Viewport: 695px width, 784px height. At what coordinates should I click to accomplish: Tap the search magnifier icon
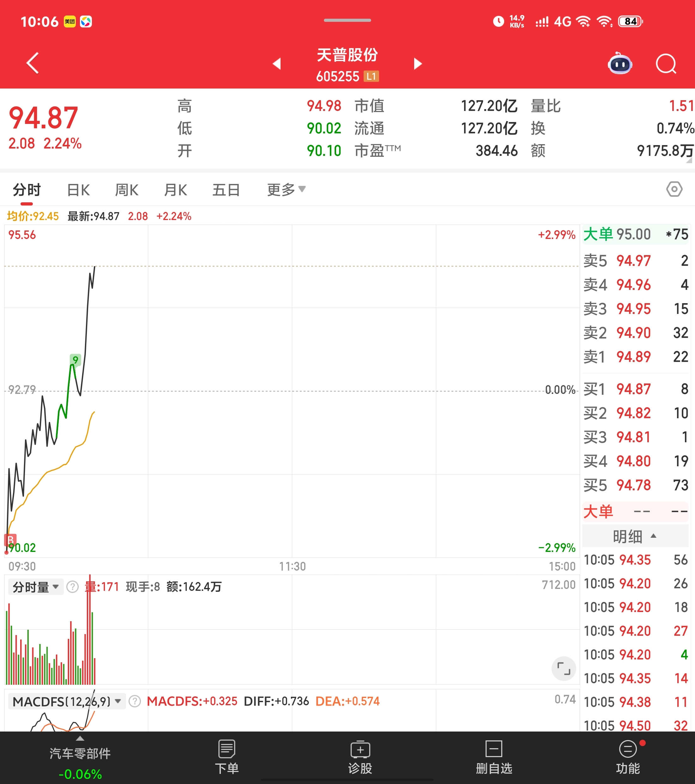click(x=666, y=64)
